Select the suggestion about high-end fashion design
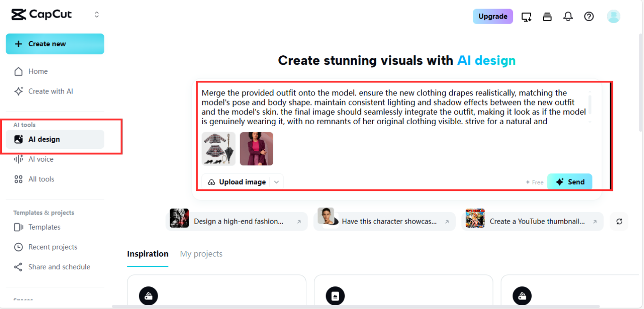 coord(236,221)
